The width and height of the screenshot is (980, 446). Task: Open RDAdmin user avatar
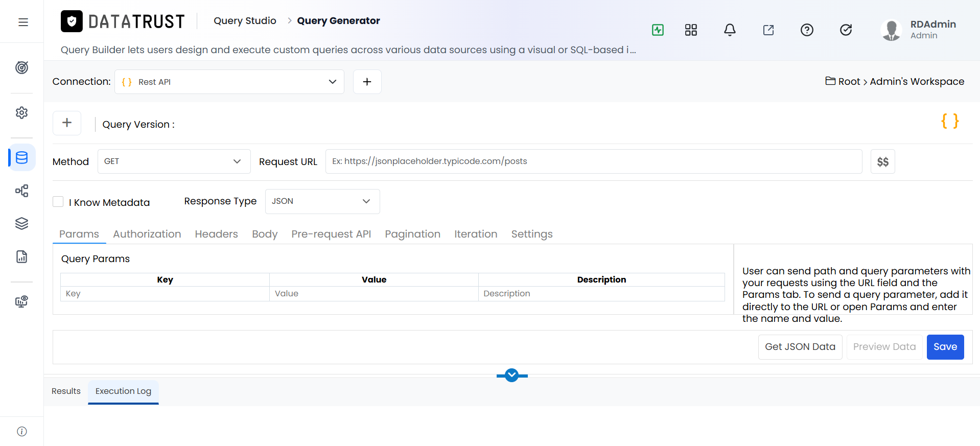pyautogui.click(x=892, y=30)
